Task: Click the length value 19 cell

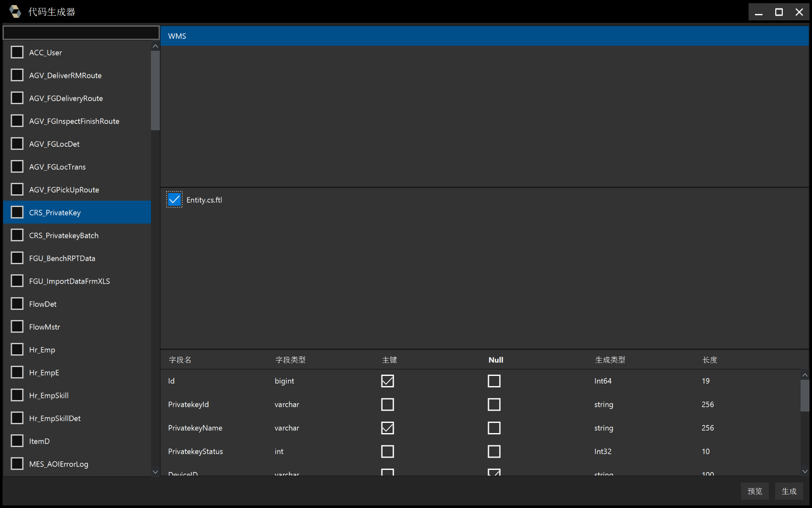Action: click(x=706, y=381)
